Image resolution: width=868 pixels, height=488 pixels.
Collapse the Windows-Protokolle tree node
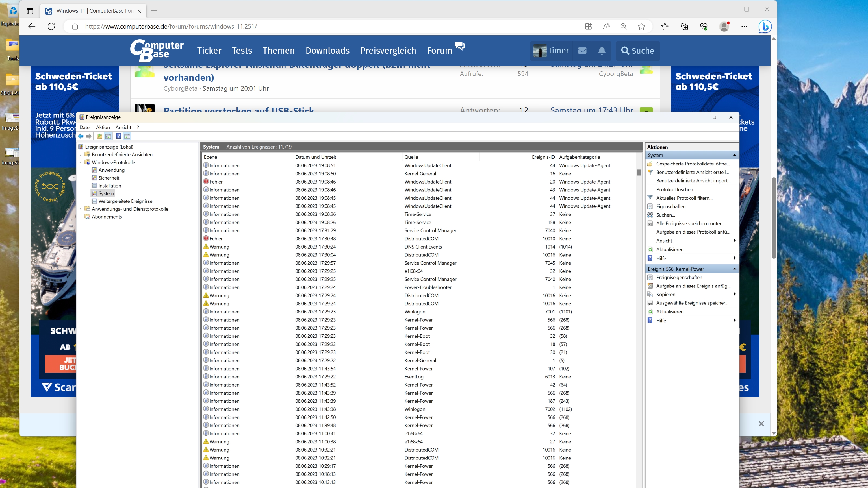[81, 162]
